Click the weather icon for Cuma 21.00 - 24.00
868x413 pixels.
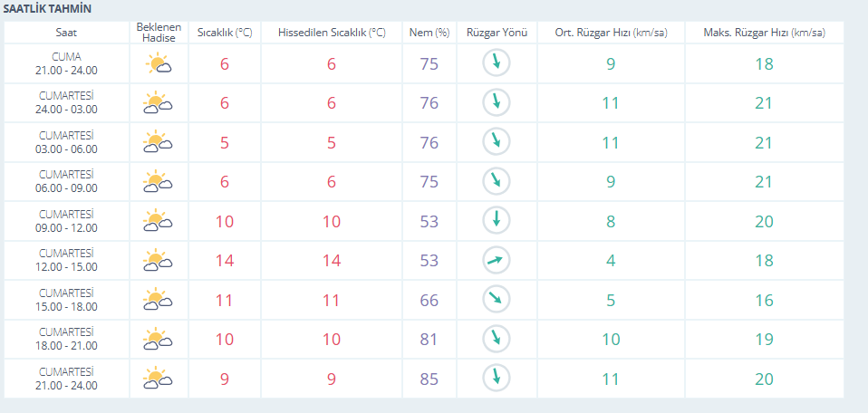tap(158, 63)
